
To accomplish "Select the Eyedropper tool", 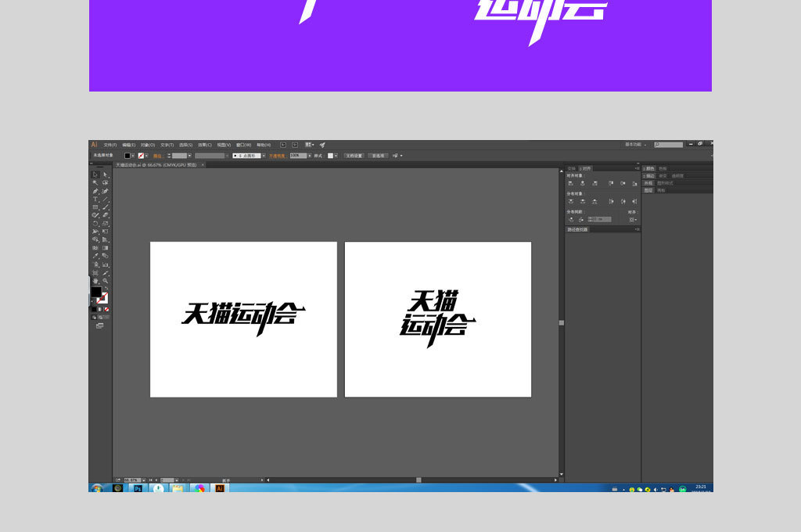I will (94, 256).
